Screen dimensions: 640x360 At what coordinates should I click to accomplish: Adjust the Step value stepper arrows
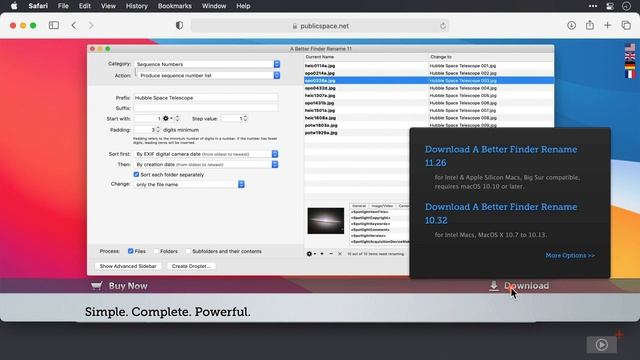tap(245, 118)
